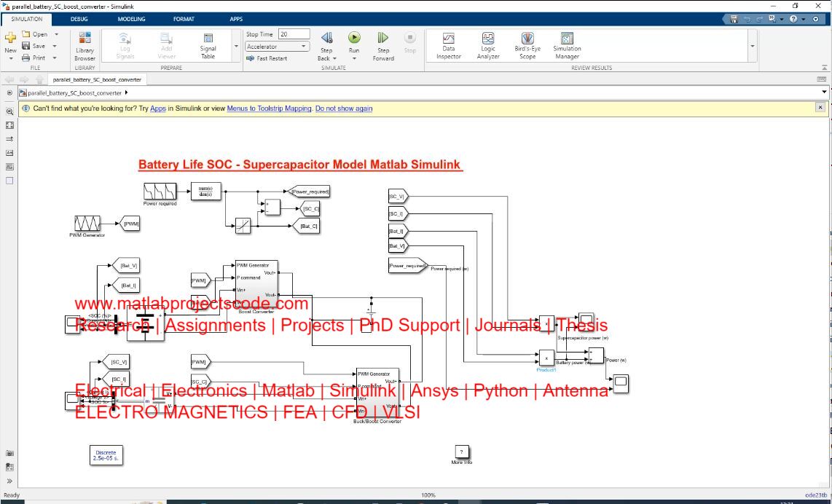Switch to the Format tab
Image resolution: width=832 pixels, height=504 pixels.
click(x=184, y=19)
